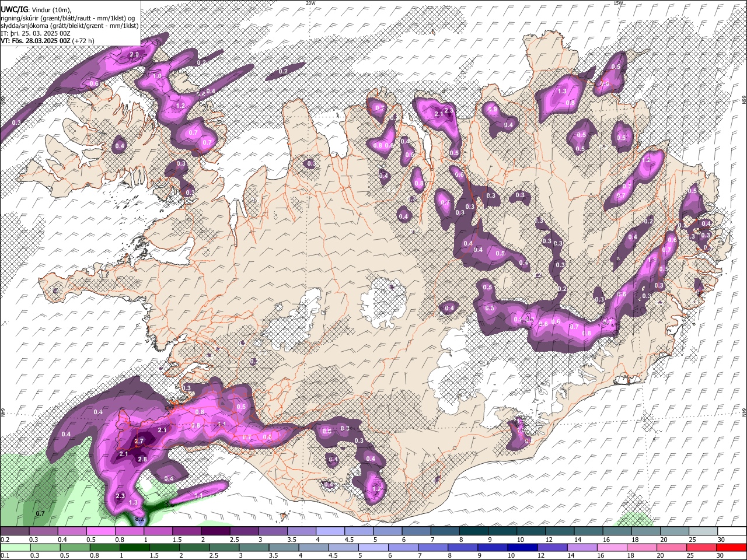Click the dark purple legend swatch between 2 and 2.5
Image resolution: width=747 pixels, height=560 pixels.
(x=215, y=531)
